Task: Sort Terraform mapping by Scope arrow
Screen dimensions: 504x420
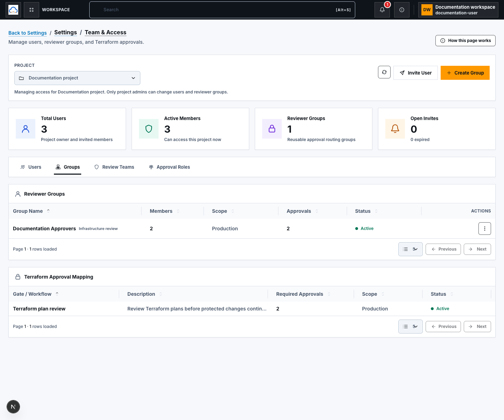Action: 383,294
